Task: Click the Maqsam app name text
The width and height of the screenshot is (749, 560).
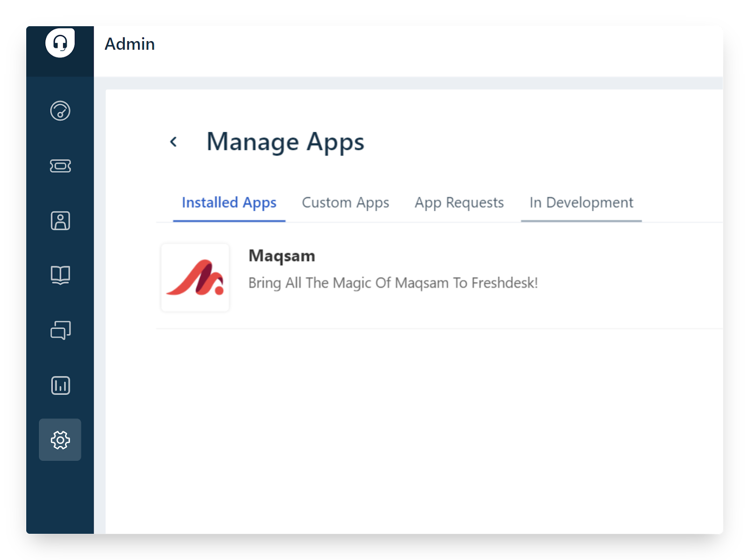Action: pyautogui.click(x=281, y=255)
